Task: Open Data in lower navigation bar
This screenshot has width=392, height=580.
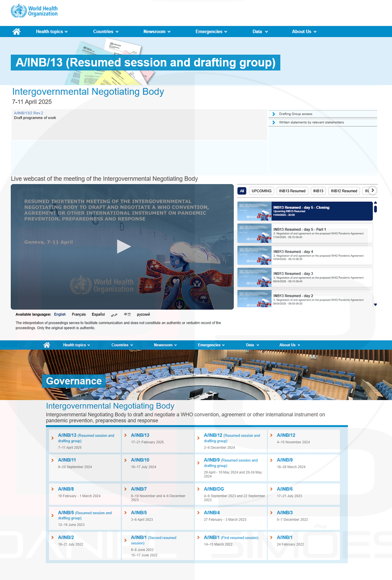Action: pos(253,345)
